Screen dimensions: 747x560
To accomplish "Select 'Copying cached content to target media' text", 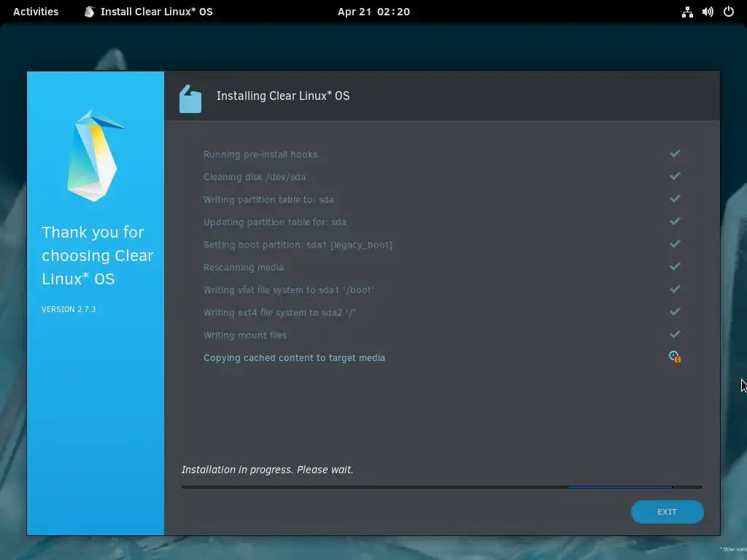I will click(294, 358).
